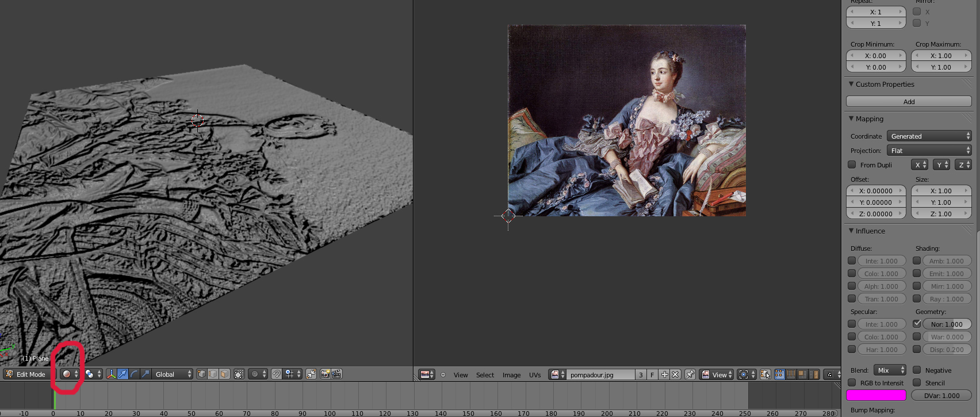
Task: Select UV edge selection mode
Action: pyautogui.click(x=791, y=374)
